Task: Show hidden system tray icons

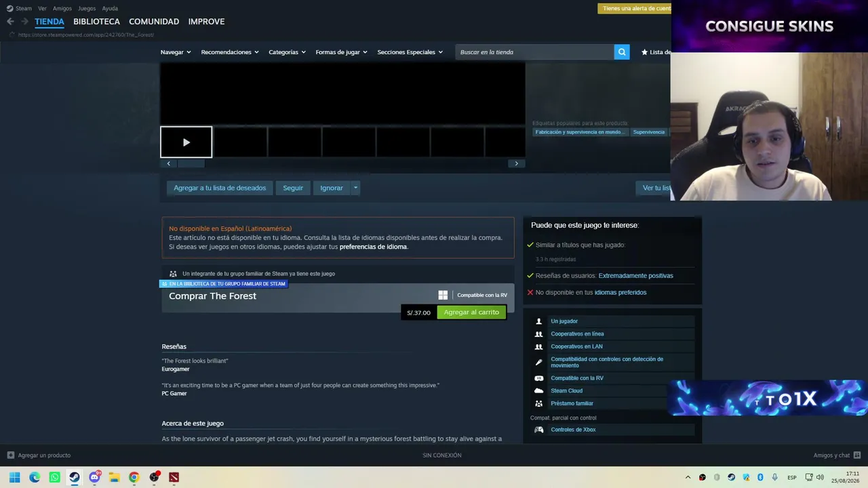Action: click(x=688, y=477)
